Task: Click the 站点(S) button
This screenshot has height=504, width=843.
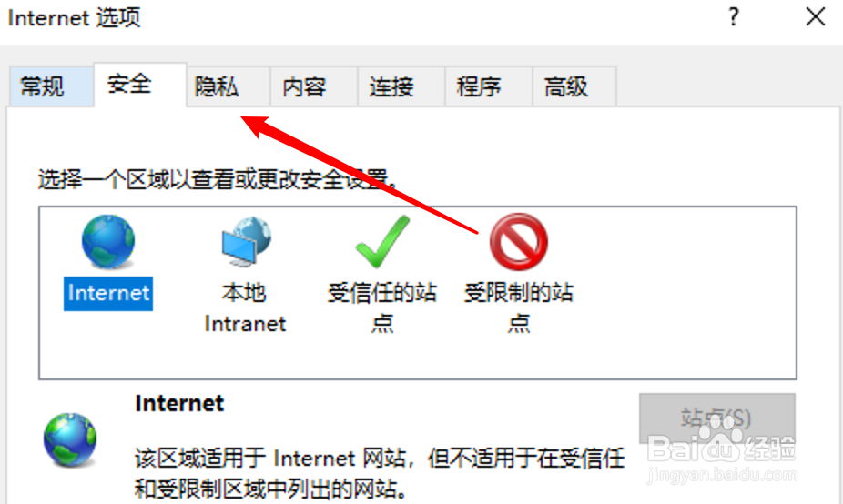Action: (717, 418)
